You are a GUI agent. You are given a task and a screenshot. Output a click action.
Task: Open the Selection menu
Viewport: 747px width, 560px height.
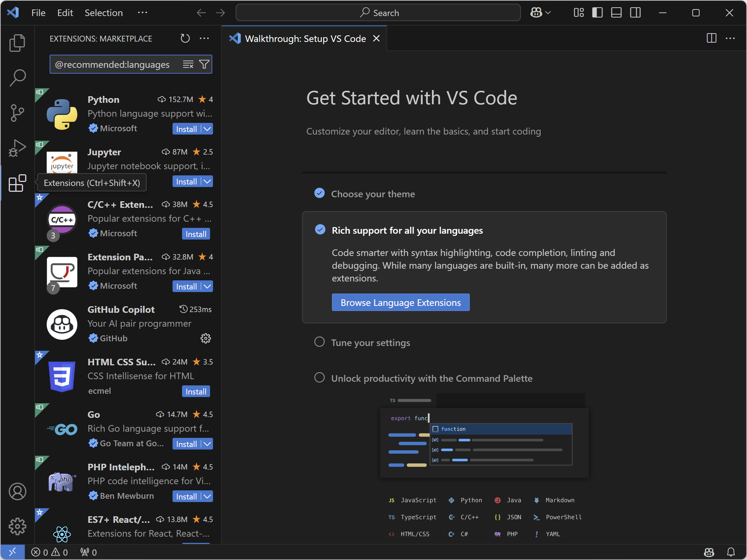click(x=104, y=13)
